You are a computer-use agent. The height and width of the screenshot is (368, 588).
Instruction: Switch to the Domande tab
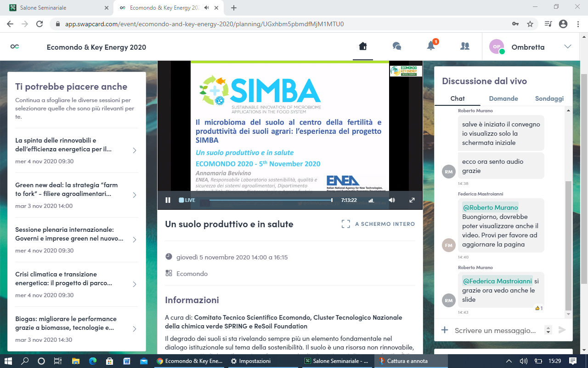[503, 98]
